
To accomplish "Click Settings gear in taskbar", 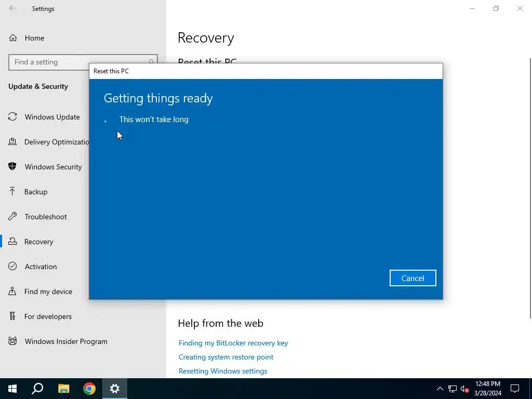I will 115,389.
